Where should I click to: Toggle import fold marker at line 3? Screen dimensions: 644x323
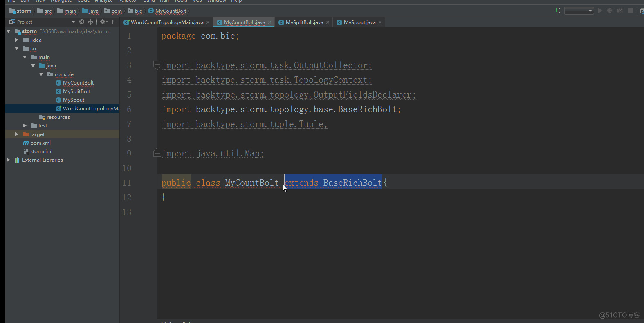(x=157, y=65)
